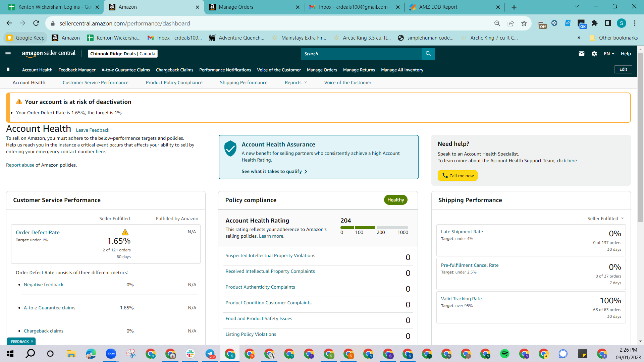Image resolution: width=644 pixels, height=362 pixels.
Task: Open the Late Shipment Rate link
Action: (462, 232)
